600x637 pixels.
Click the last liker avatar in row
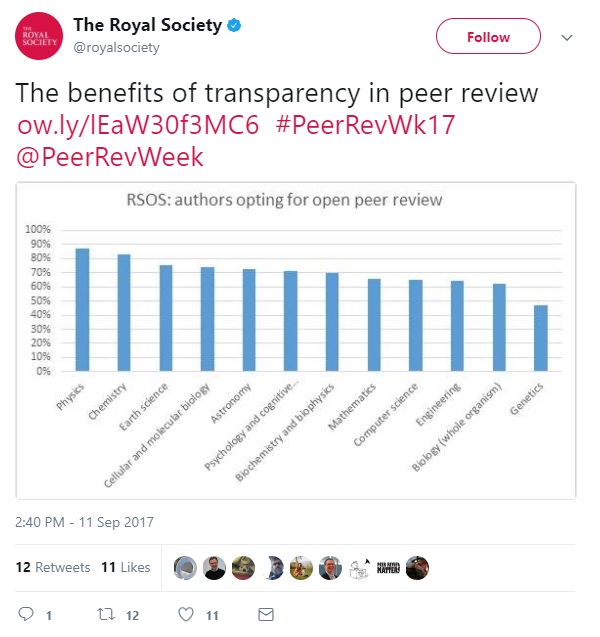pos(417,567)
